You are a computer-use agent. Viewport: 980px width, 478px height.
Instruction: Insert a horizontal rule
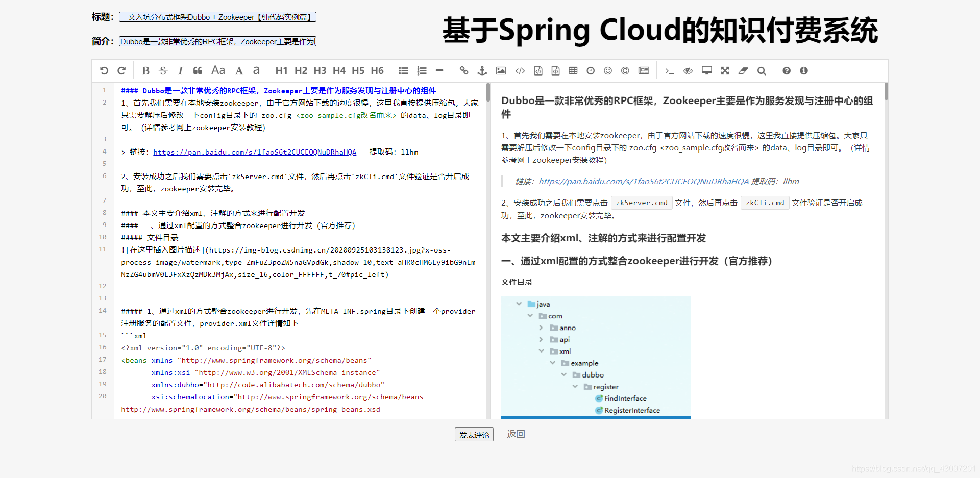[439, 71]
